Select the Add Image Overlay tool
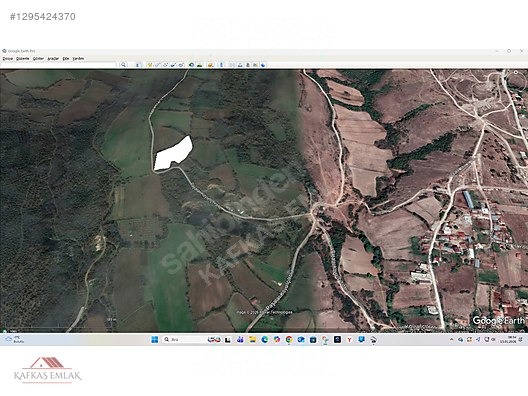This screenshot has height=396, width=528. point(173,65)
